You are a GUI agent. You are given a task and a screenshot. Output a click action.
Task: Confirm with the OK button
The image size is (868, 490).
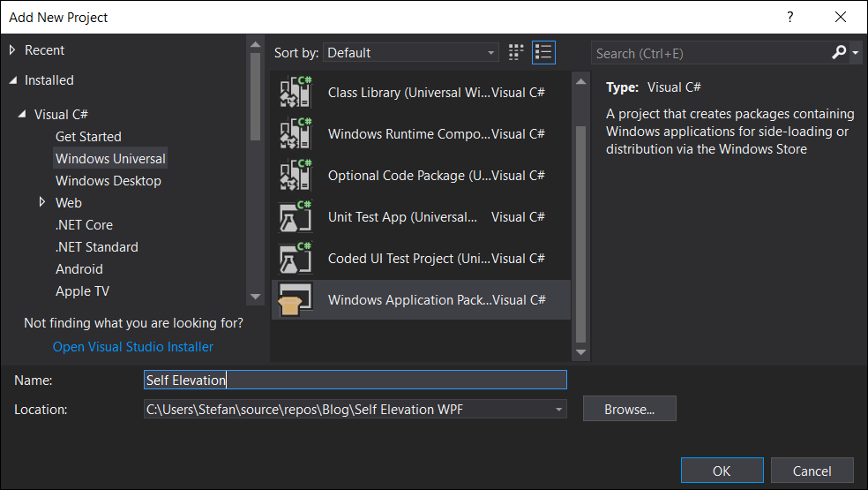(x=722, y=471)
